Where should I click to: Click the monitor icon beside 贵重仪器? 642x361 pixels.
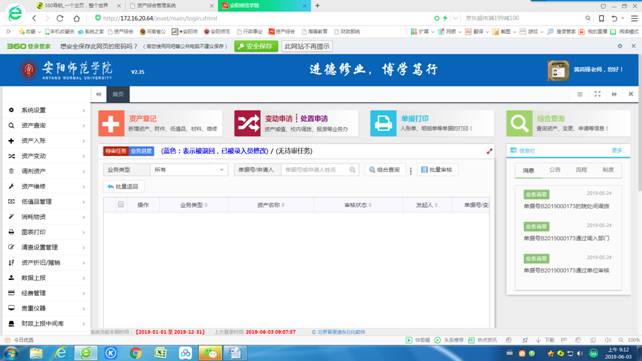(11, 308)
